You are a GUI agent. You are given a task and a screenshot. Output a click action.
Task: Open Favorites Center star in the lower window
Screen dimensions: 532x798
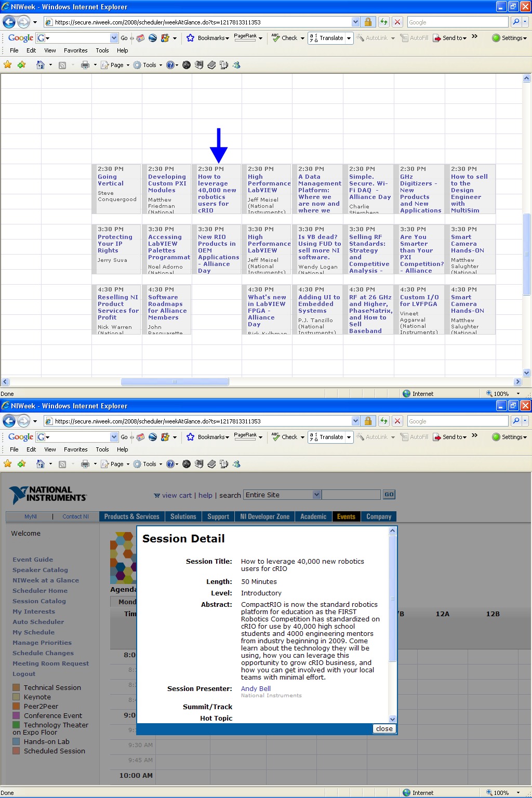point(8,464)
